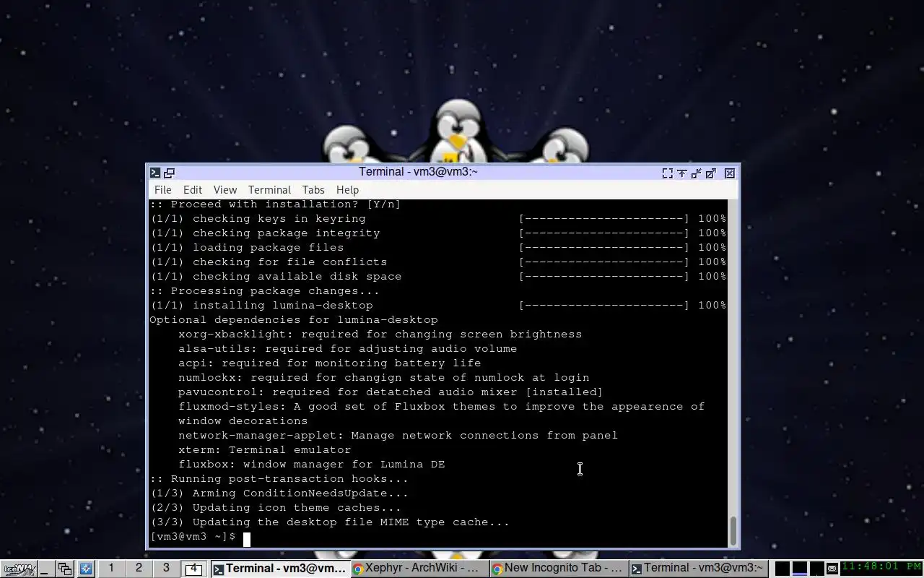Switch to Xephyr - ArchWiki Chrome window
Screen dimensions: 924x578
(x=419, y=569)
